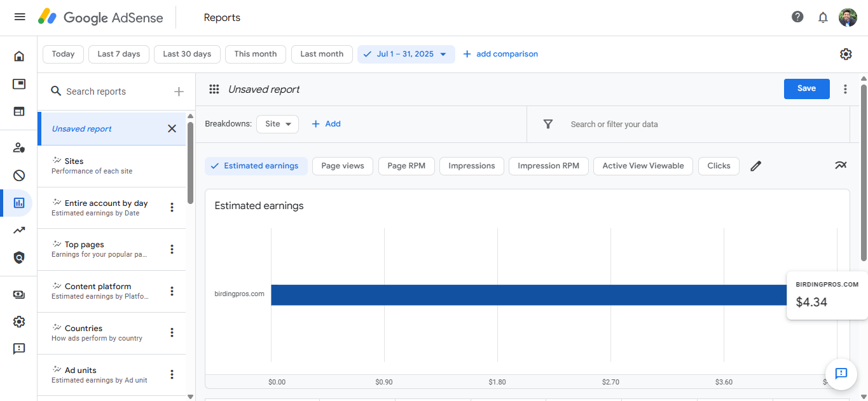Select the This month range
This screenshot has width=868, height=401.
[x=256, y=54]
